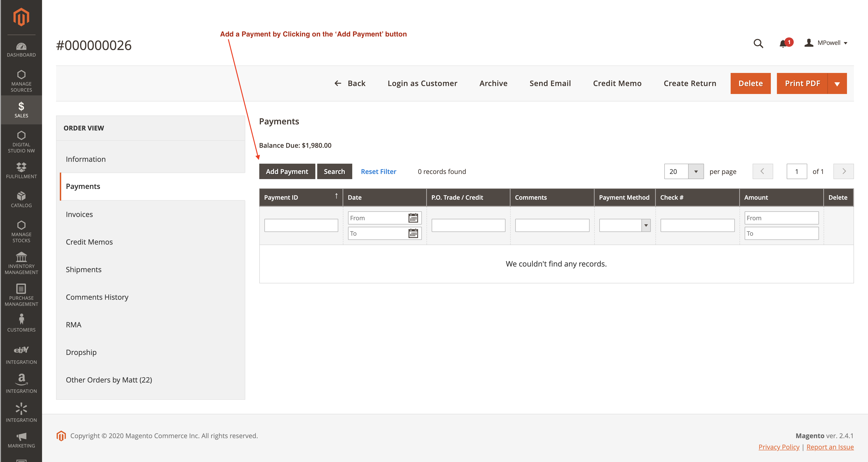This screenshot has width=868, height=462.
Task: Click the Add Payment button
Action: (287, 171)
